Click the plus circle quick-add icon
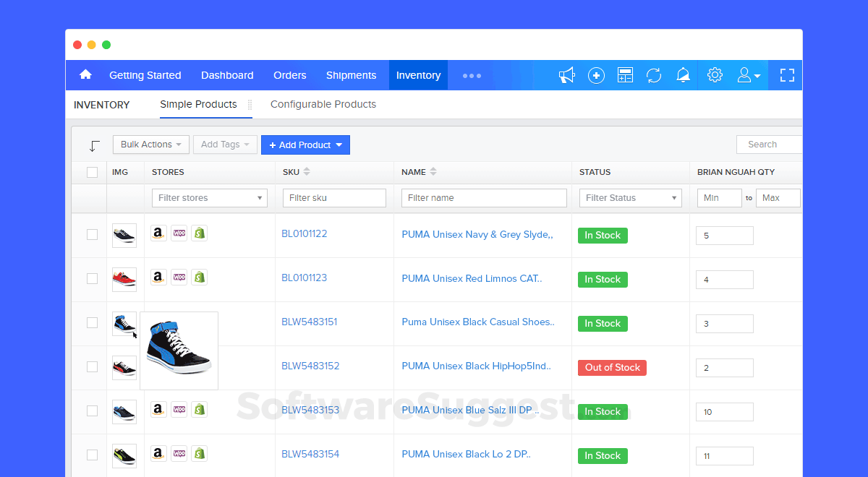Screen dimensions: 868x477 [596, 75]
